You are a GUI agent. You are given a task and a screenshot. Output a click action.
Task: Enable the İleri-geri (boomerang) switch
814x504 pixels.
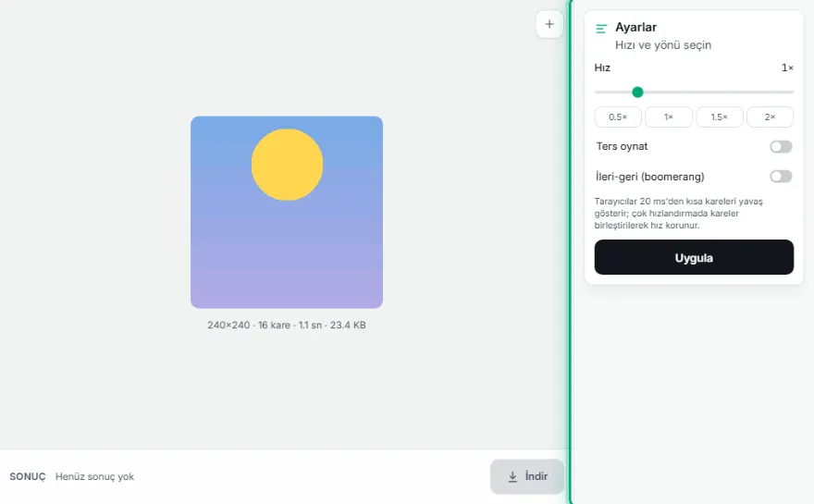point(781,177)
